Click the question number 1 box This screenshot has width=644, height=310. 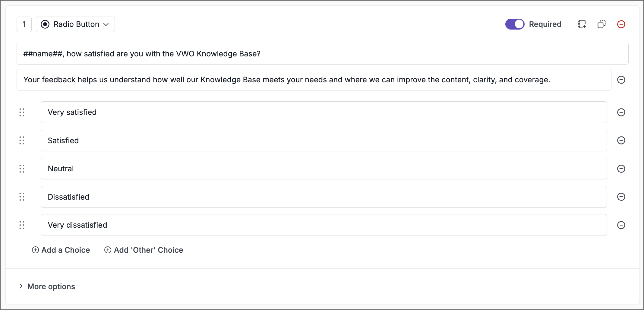[x=24, y=24]
